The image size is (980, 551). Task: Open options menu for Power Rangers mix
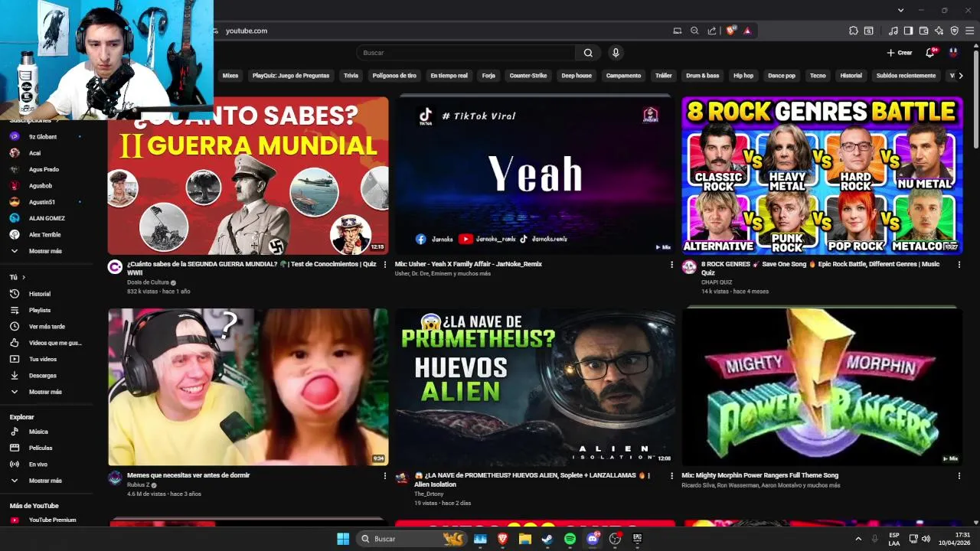959,475
